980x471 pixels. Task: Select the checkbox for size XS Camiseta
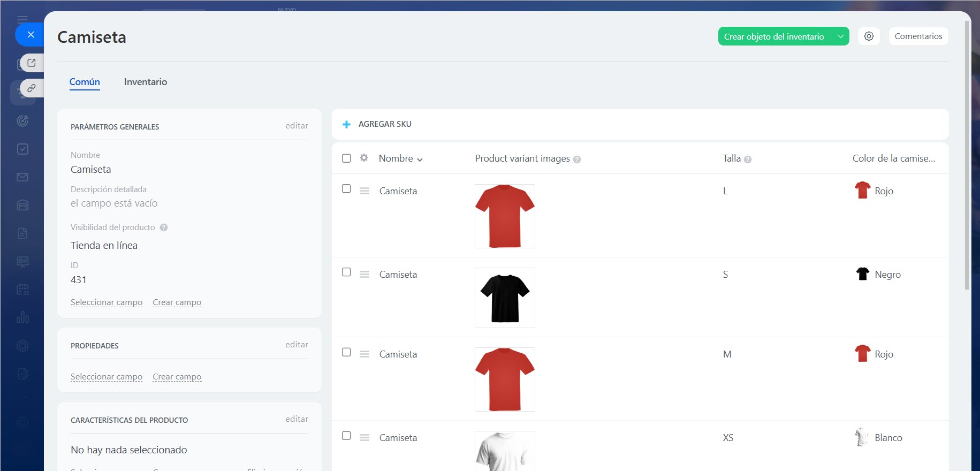346,436
